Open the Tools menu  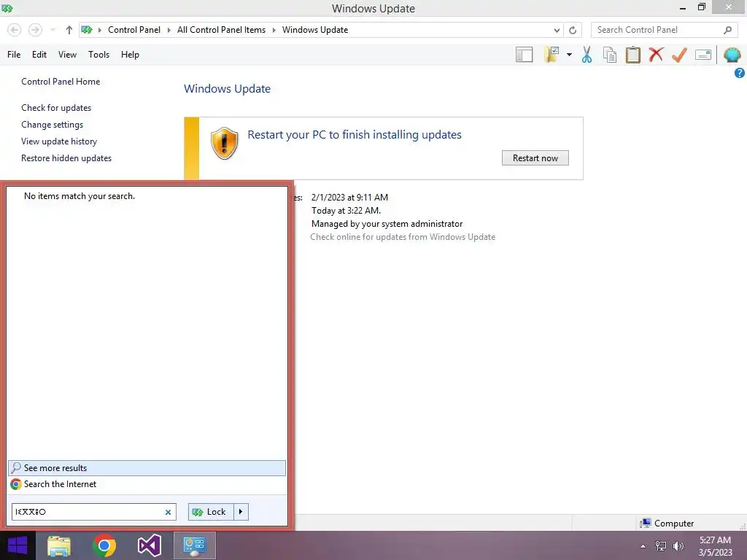(x=98, y=55)
